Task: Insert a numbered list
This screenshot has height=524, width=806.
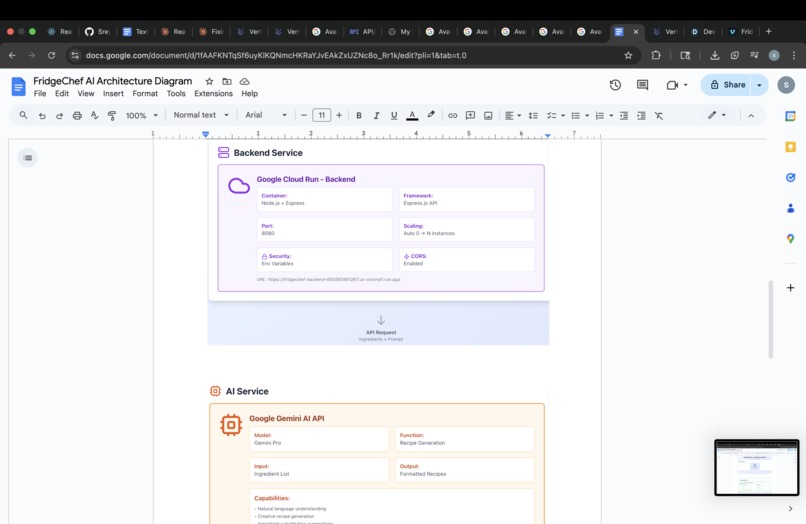Action: tap(600, 116)
